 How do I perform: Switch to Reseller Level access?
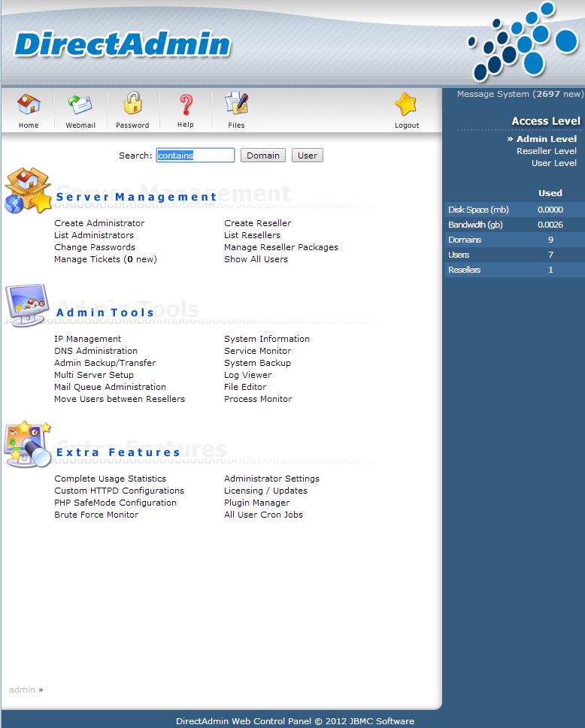pyautogui.click(x=547, y=151)
